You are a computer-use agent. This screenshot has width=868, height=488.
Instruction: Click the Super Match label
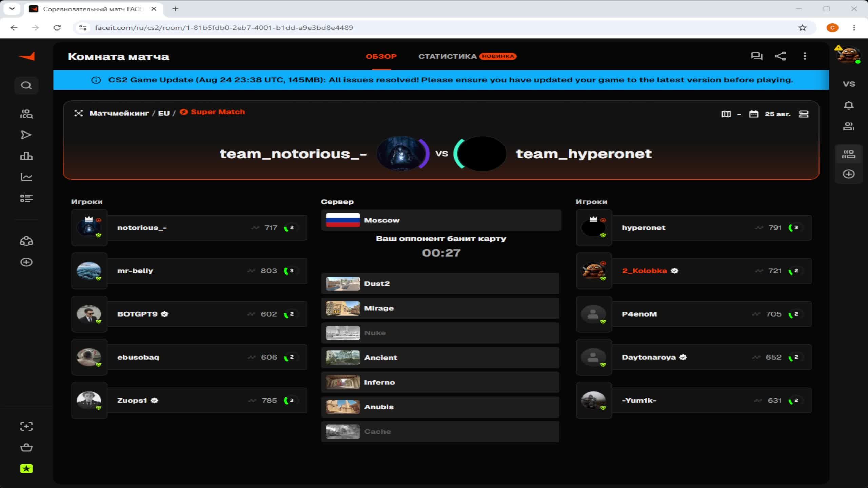click(218, 112)
